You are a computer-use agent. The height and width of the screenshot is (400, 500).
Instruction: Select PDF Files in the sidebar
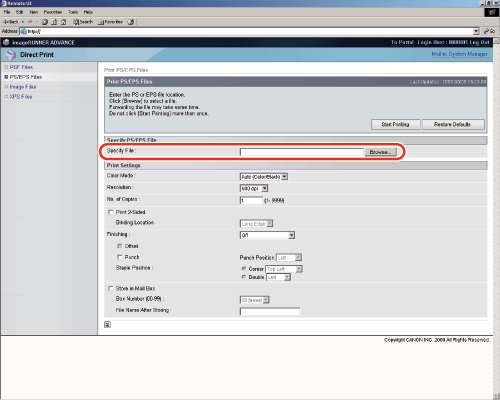pyautogui.click(x=21, y=67)
